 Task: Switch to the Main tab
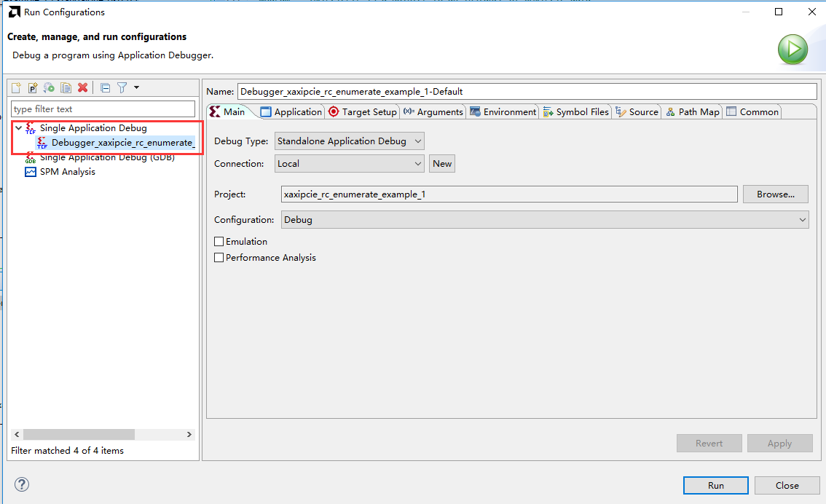(227, 111)
